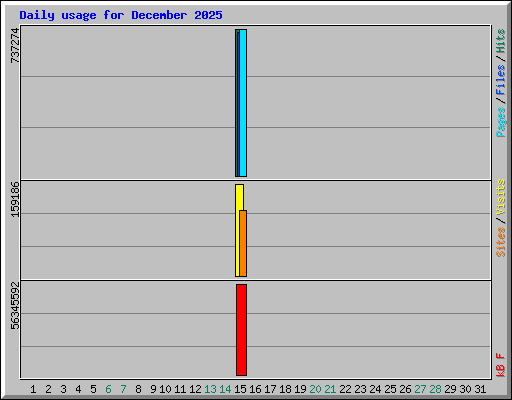Image resolution: width=512 pixels, height=400 pixels.
Task: Click day label 29 on x-axis
Action: [450, 389]
